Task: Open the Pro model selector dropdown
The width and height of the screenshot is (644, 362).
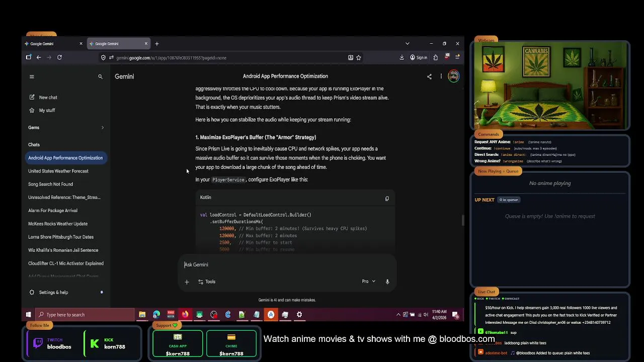Action: click(x=369, y=282)
